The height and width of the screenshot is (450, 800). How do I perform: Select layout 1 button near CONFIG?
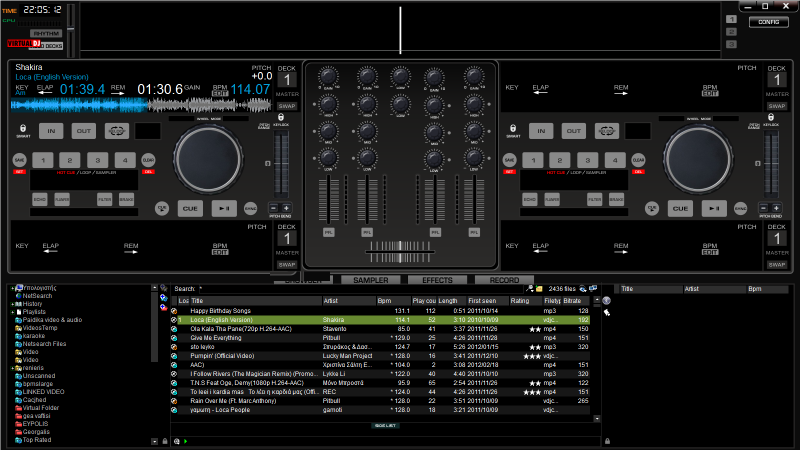[x=731, y=19]
